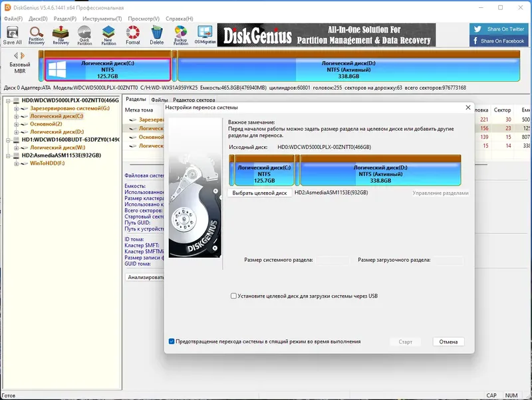Viewport: 532px width, 400px height.
Task: Switch to the Редактор сектора tab
Action: [194, 100]
